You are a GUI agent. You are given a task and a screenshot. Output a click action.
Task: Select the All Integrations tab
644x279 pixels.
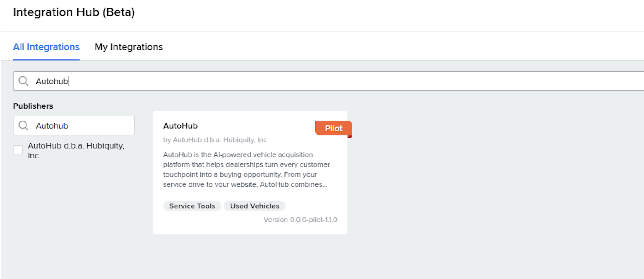click(46, 47)
